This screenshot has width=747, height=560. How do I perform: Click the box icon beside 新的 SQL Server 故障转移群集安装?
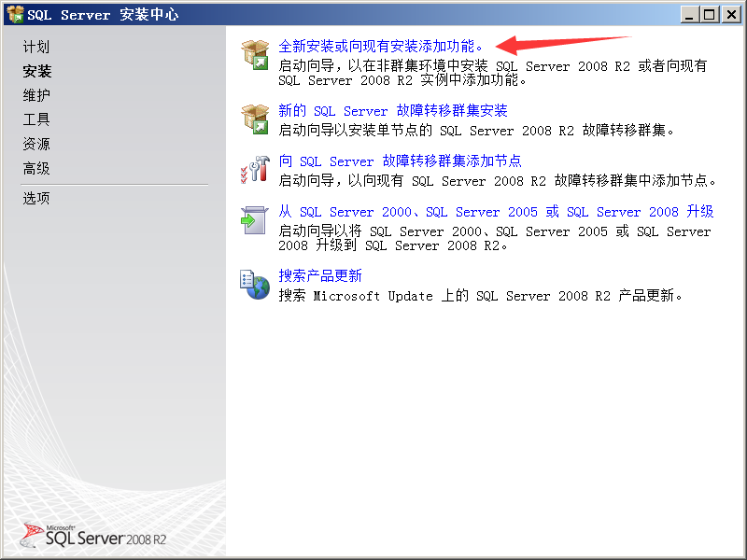click(x=255, y=119)
